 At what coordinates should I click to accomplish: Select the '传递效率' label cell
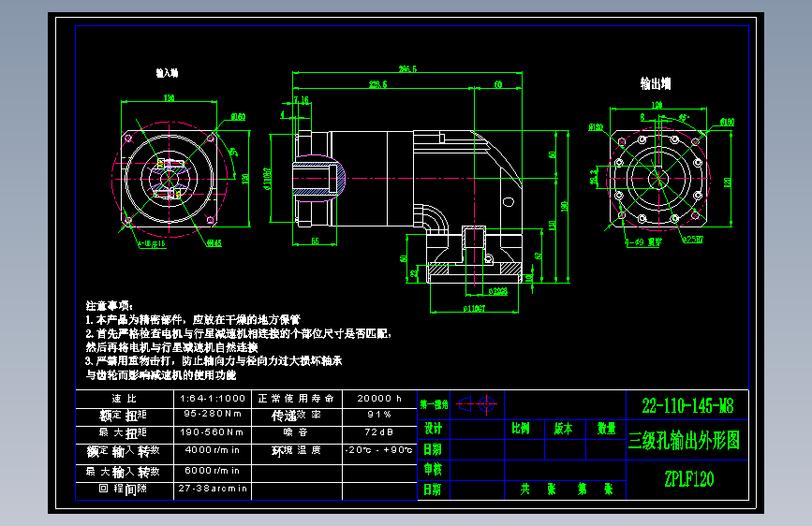296,416
